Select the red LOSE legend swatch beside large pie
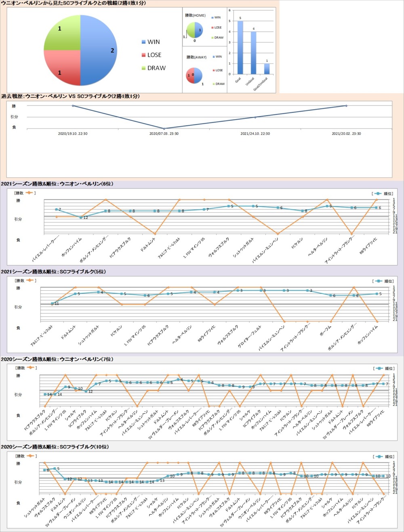This screenshot has width=404, height=532. [x=144, y=55]
